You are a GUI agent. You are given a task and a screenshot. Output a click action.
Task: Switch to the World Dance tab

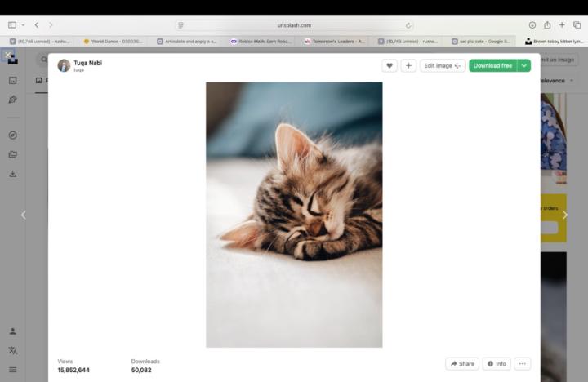point(113,41)
